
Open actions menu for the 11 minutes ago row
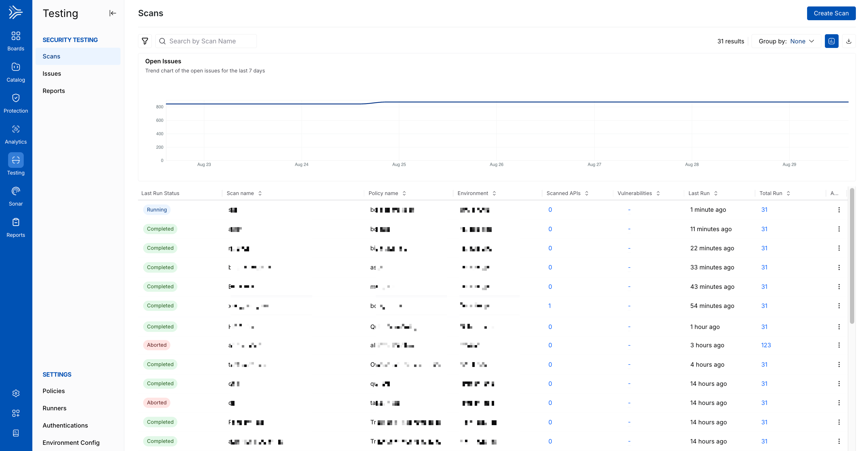839,229
